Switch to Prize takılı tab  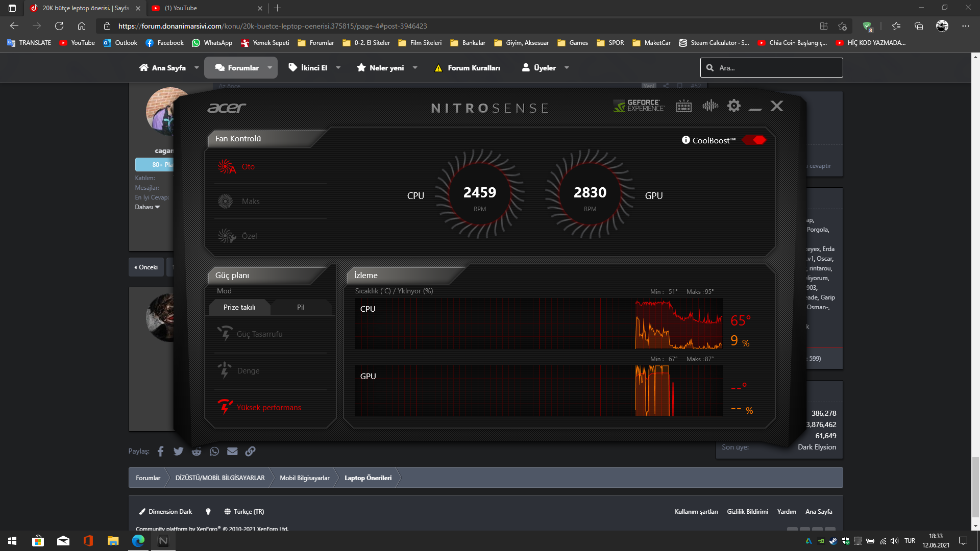239,307
